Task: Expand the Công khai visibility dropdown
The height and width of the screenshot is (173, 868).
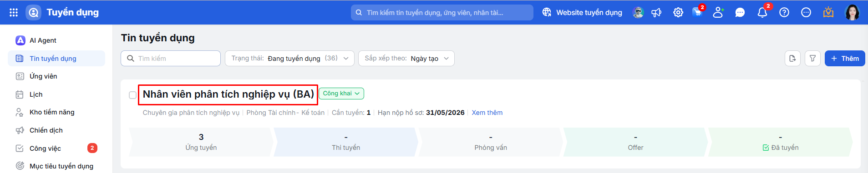Action: coord(341,94)
